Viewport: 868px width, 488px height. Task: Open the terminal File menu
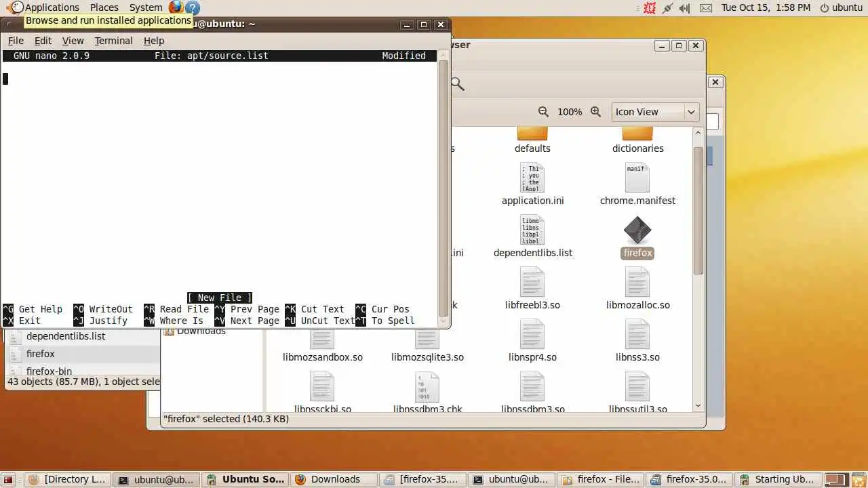16,41
